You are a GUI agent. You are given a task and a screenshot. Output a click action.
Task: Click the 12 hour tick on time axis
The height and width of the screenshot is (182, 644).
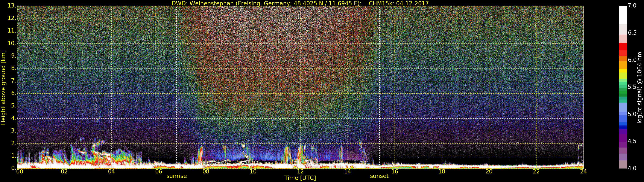pyautogui.click(x=300, y=172)
